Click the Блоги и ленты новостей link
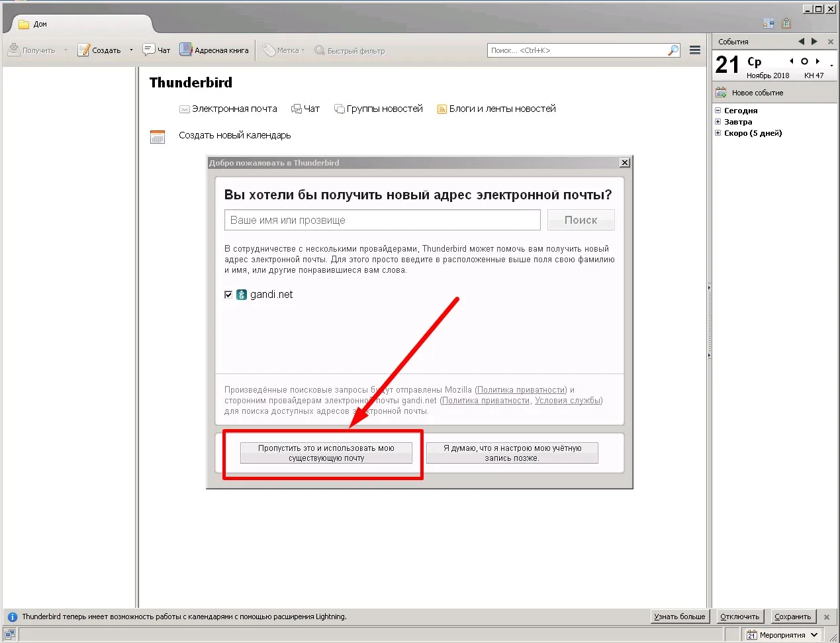Image resolution: width=840 pixels, height=643 pixels. pos(496,109)
